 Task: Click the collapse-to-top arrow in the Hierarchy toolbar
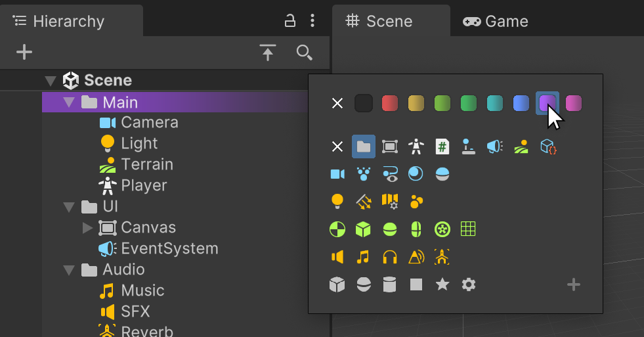(268, 52)
